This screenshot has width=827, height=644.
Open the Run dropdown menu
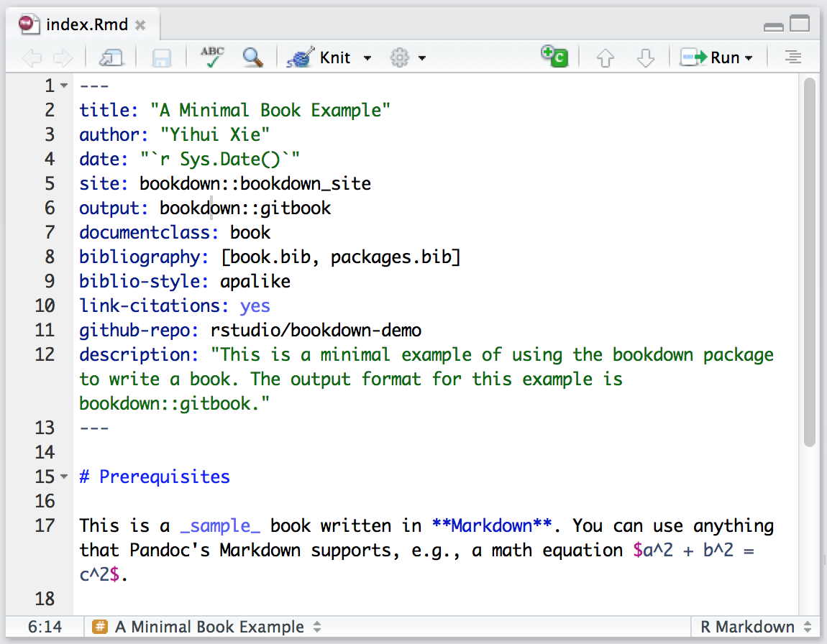pyautogui.click(x=749, y=58)
